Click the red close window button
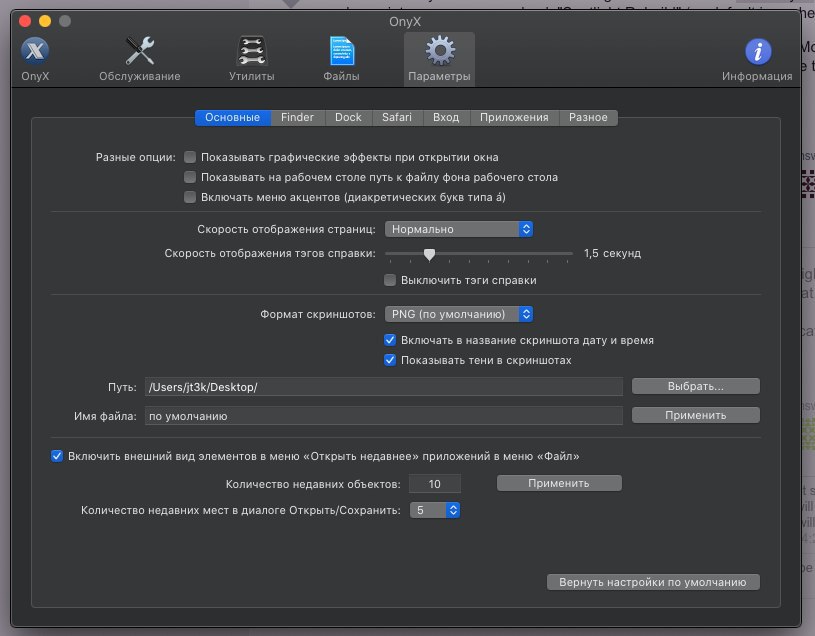This screenshot has height=636, width=815. coord(25,21)
